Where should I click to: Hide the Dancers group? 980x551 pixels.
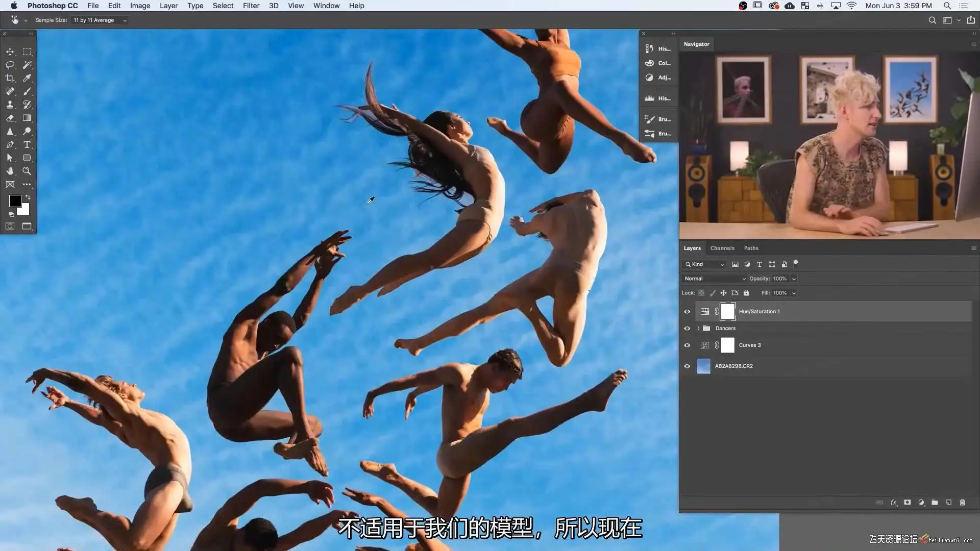tap(687, 329)
